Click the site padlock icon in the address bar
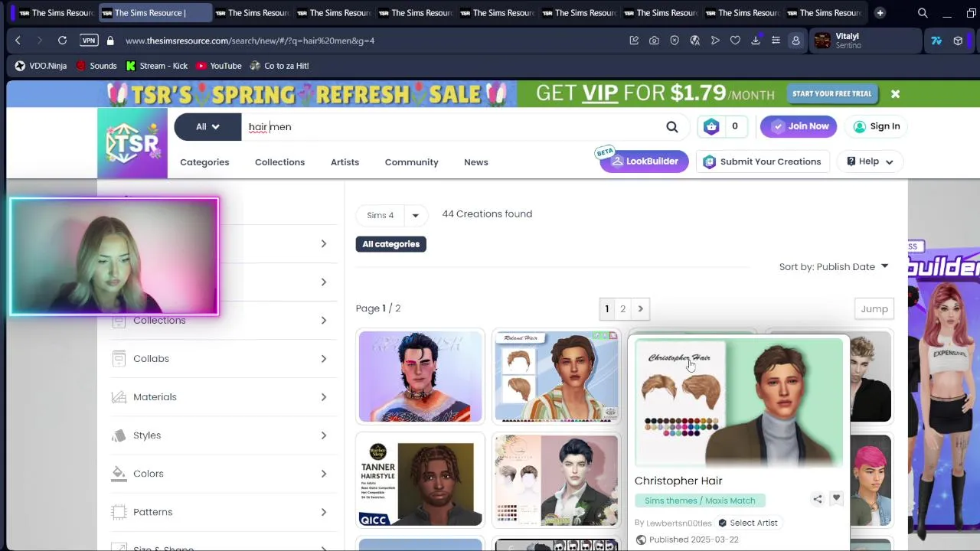The image size is (980, 551). coord(110,41)
